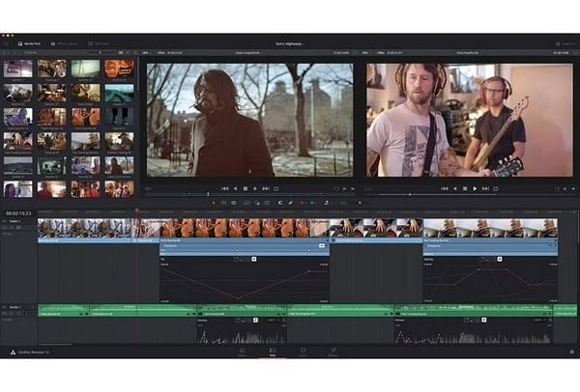Open the Effects Library panel button
This screenshot has height=392, width=580.
(64, 43)
